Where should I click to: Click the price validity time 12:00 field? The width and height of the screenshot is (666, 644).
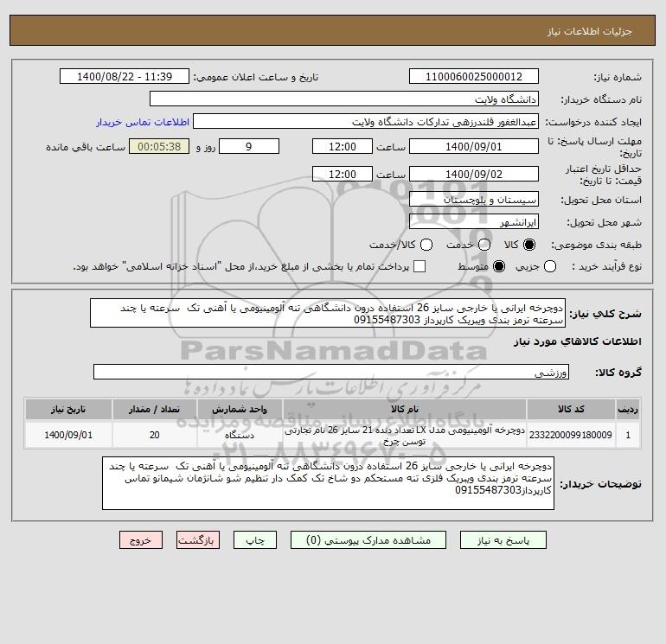pyautogui.click(x=343, y=174)
